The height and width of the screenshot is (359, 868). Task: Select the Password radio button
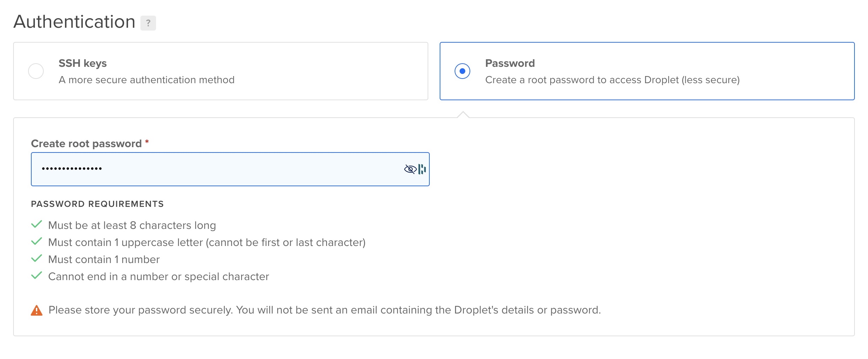(462, 71)
